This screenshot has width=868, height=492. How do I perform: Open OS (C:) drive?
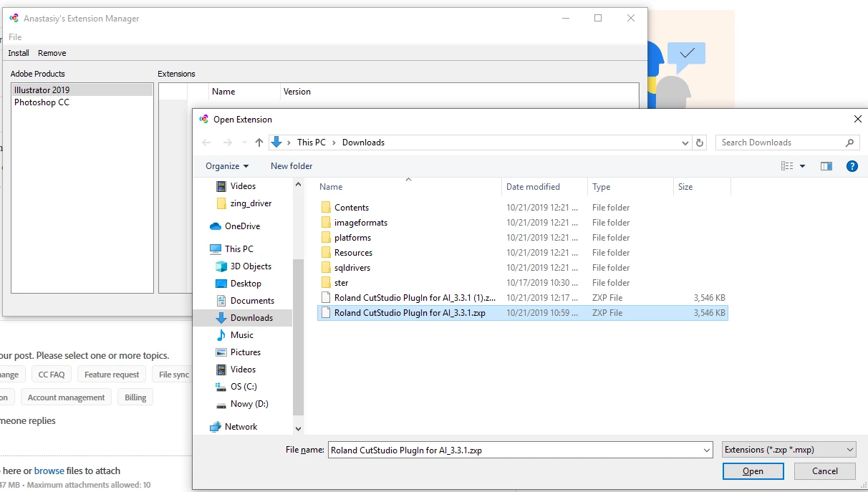pos(243,387)
